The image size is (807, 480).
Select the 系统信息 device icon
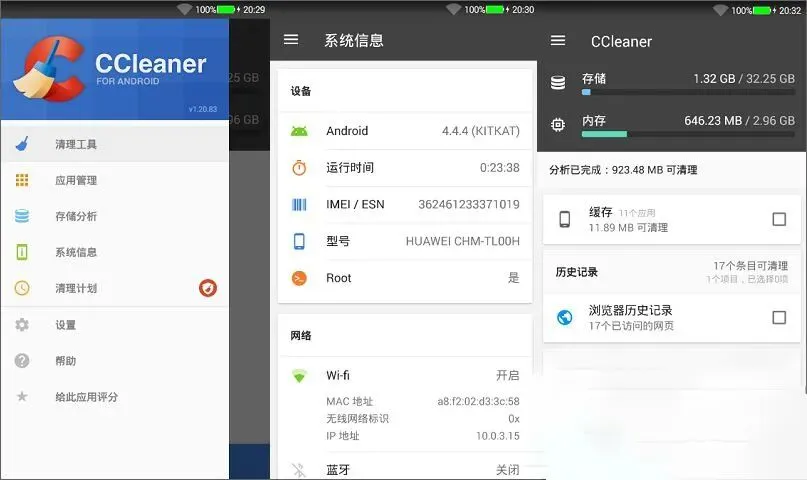pyautogui.click(x=22, y=252)
